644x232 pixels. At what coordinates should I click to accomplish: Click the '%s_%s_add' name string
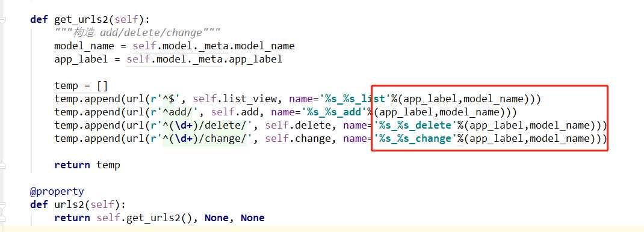click(x=337, y=112)
